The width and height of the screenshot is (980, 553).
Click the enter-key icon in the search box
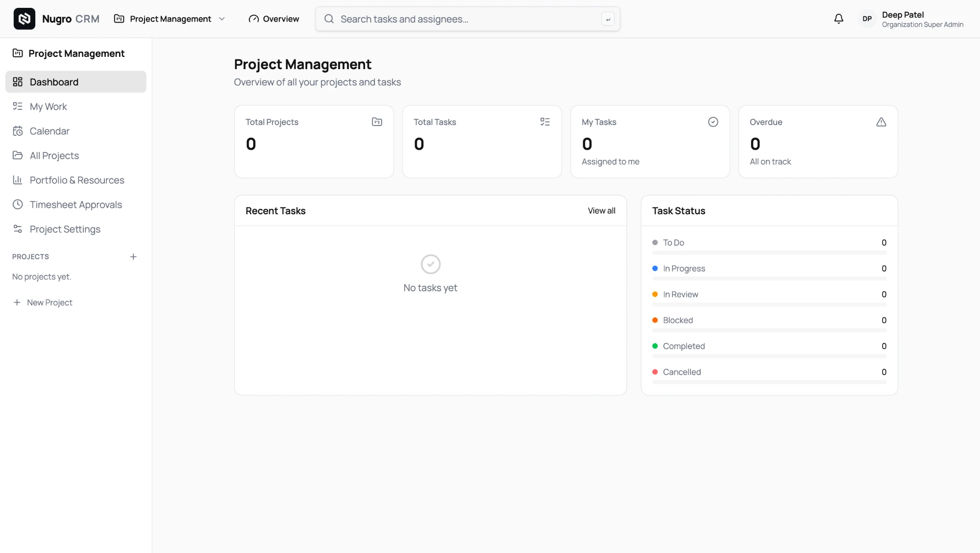(608, 19)
